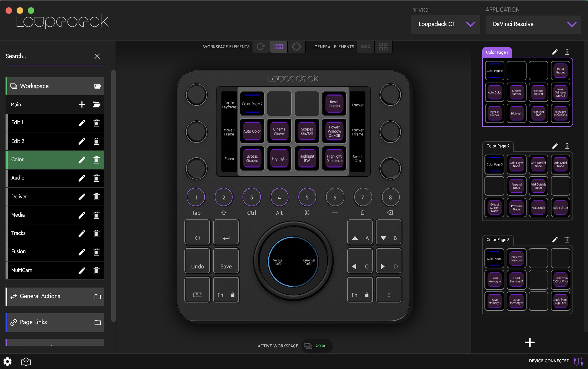The height and width of the screenshot is (369, 588).
Task: Delete Color Page 3 using its trash icon
Action: [567, 240]
